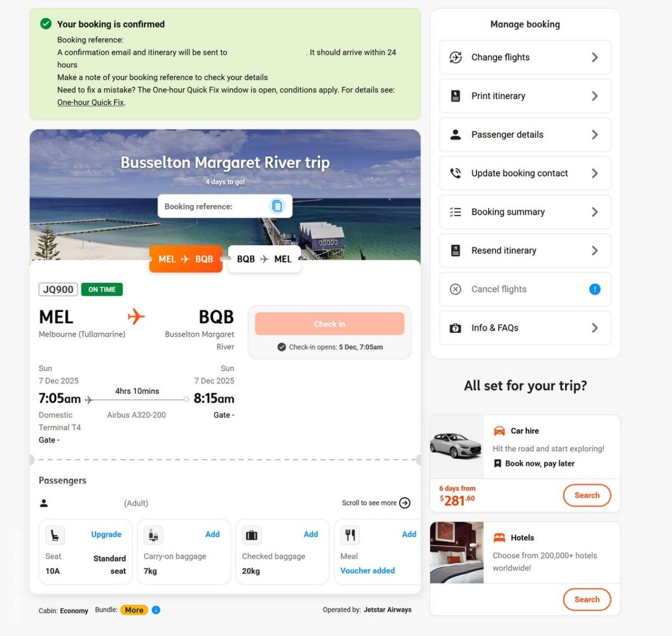Select the MEL to BQB flight tab
Image resolution: width=672 pixels, height=636 pixels.
point(185,259)
